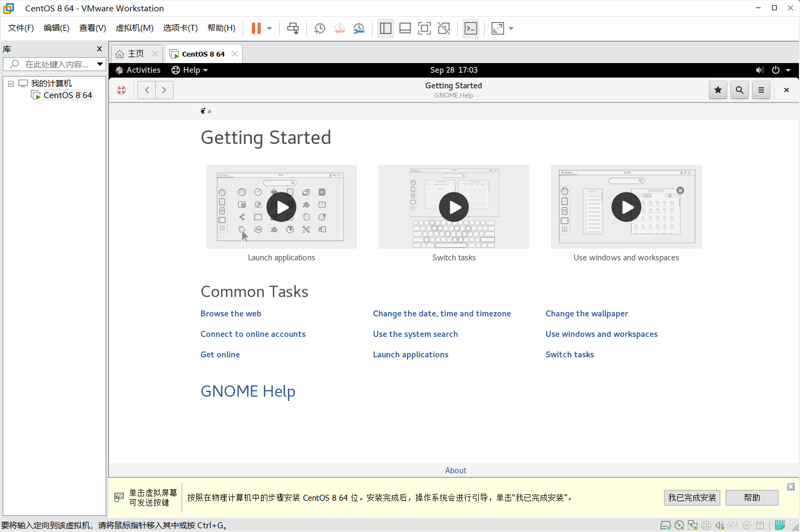Open the stretch display dropdown arrow
800x532 pixels.
(x=511, y=29)
